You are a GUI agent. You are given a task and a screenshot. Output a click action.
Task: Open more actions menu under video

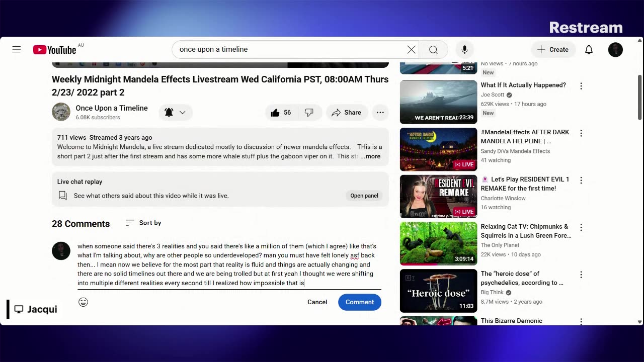[380, 113]
